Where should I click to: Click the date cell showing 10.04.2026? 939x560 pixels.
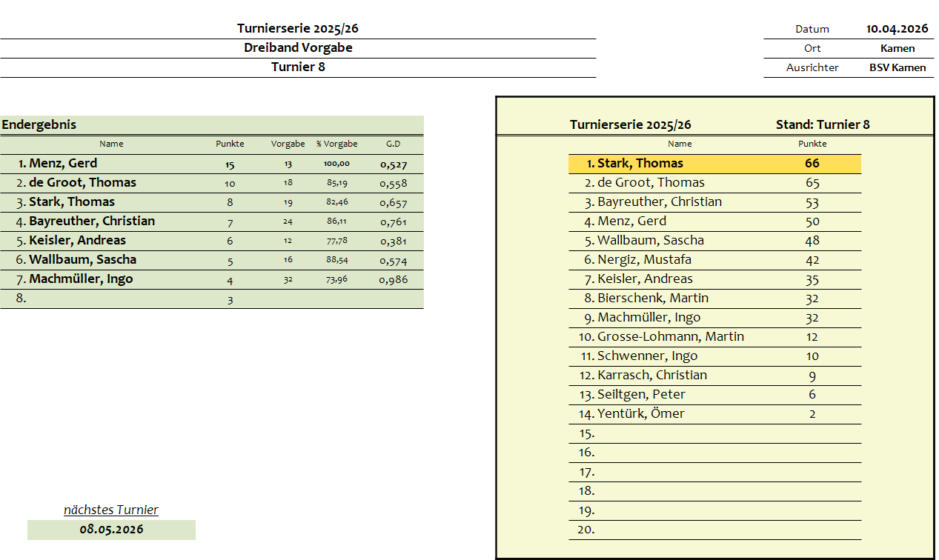[x=897, y=29]
